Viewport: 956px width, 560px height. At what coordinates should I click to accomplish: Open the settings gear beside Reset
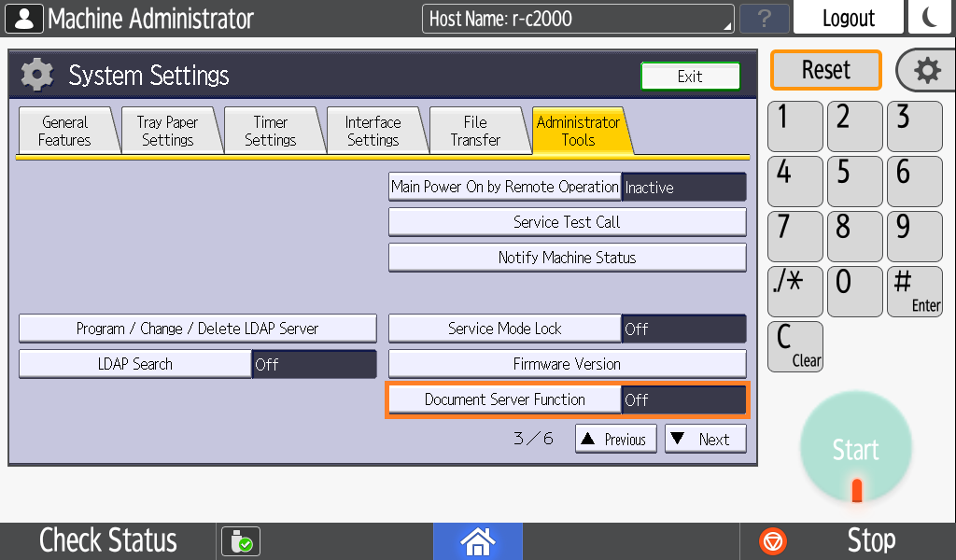point(925,70)
